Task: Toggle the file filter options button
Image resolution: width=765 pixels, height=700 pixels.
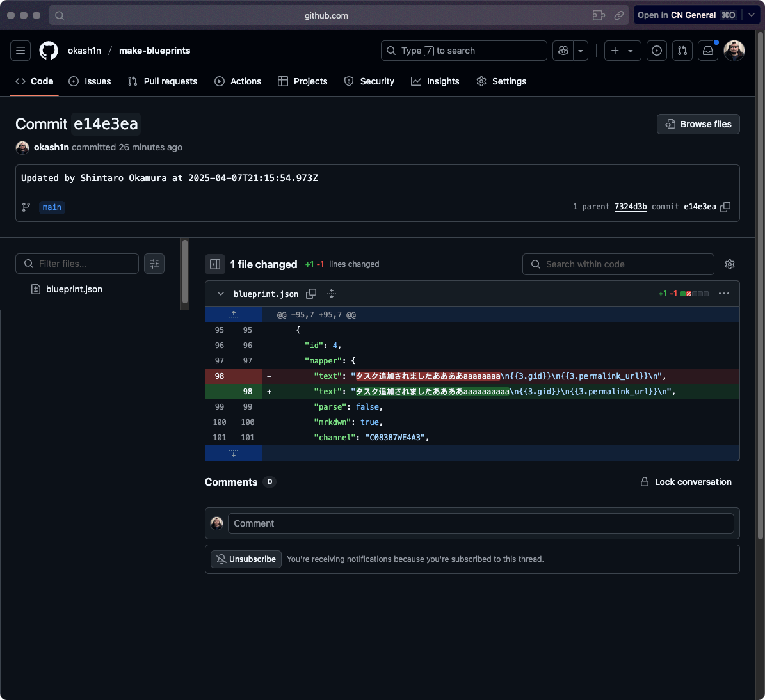Action: 154,264
